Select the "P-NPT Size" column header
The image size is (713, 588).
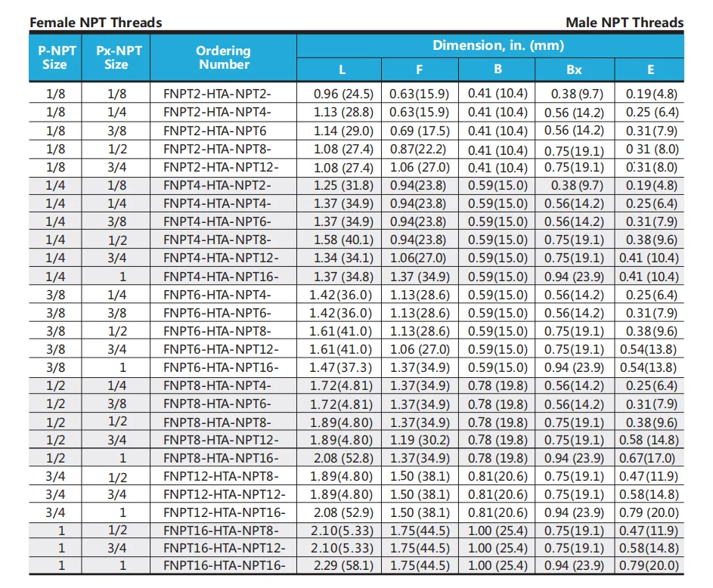pyautogui.click(x=55, y=57)
